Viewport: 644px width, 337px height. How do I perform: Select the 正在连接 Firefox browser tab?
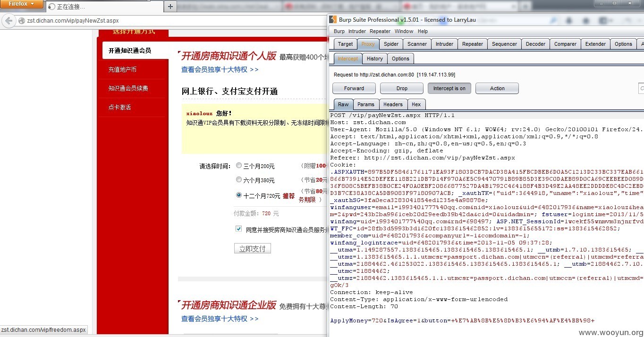[104, 7]
